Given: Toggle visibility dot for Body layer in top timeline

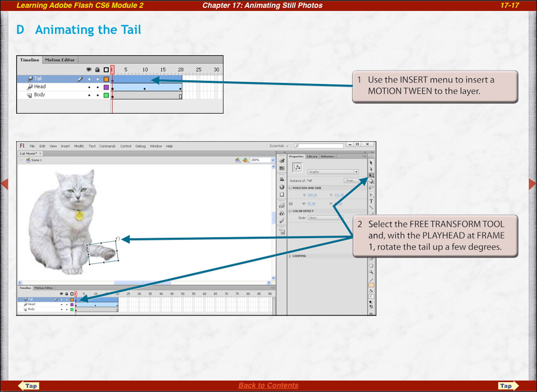Looking at the screenshot, I should pyautogui.click(x=89, y=95).
